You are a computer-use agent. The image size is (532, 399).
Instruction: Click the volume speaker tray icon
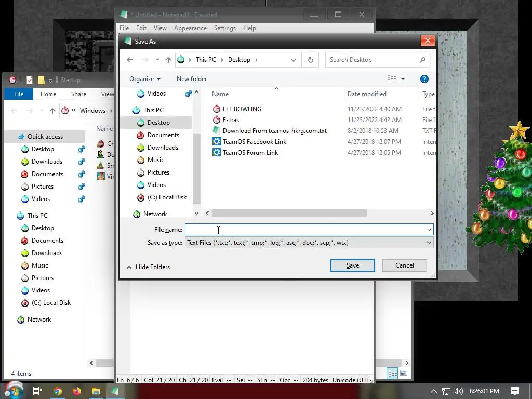coord(458,391)
